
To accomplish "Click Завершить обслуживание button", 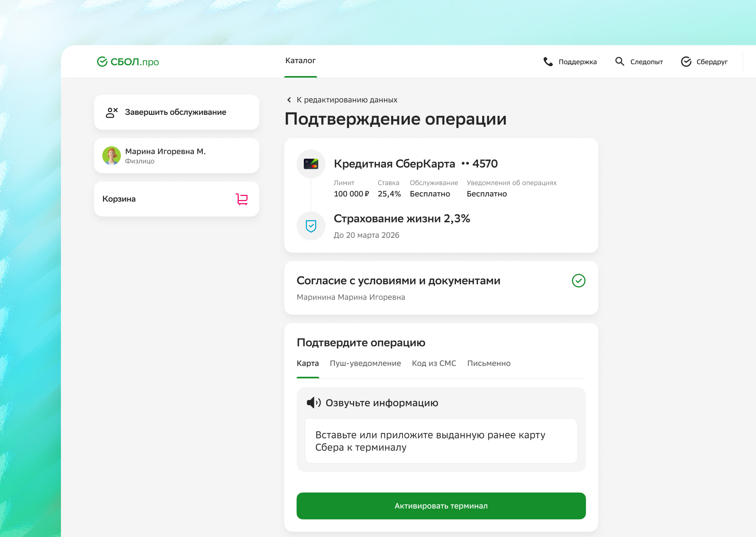I will pyautogui.click(x=176, y=112).
